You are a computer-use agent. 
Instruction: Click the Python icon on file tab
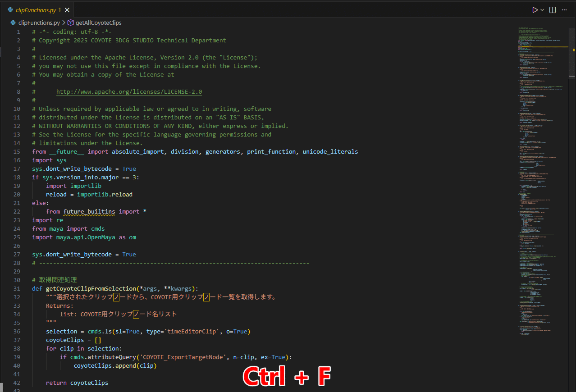pyautogui.click(x=10, y=10)
